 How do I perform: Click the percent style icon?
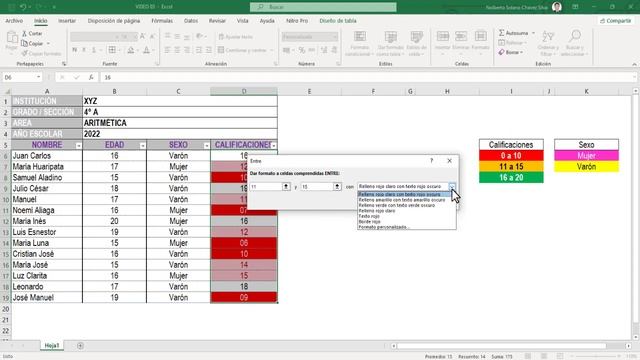pos(302,50)
